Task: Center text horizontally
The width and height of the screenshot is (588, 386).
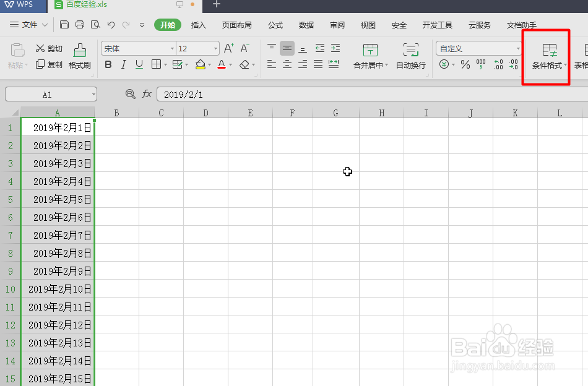Action: [x=287, y=64]
